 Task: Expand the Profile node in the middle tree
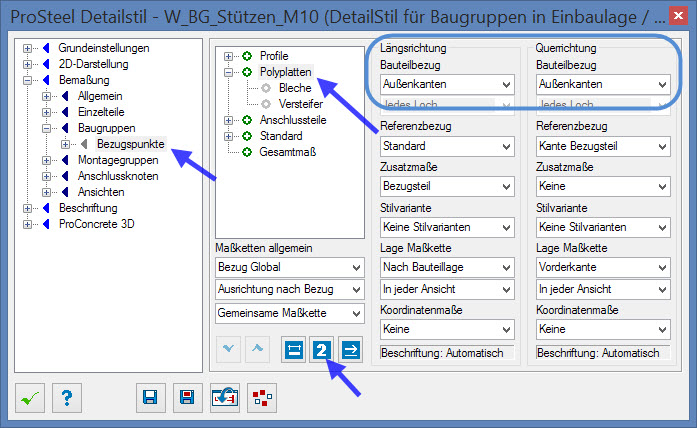[x=228, y=56]
